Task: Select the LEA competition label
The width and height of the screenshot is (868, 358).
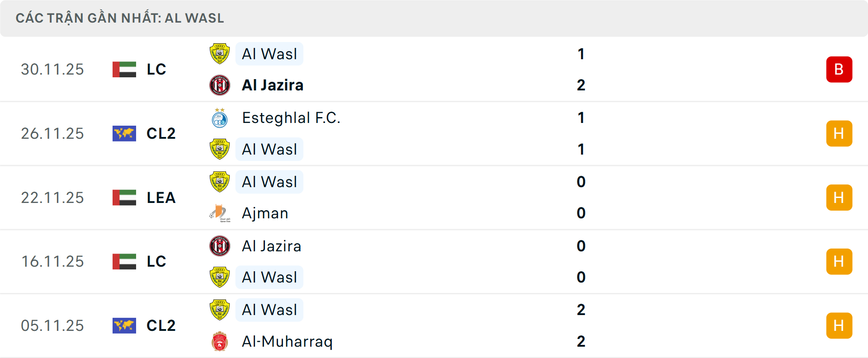Action: click(161, 198)
